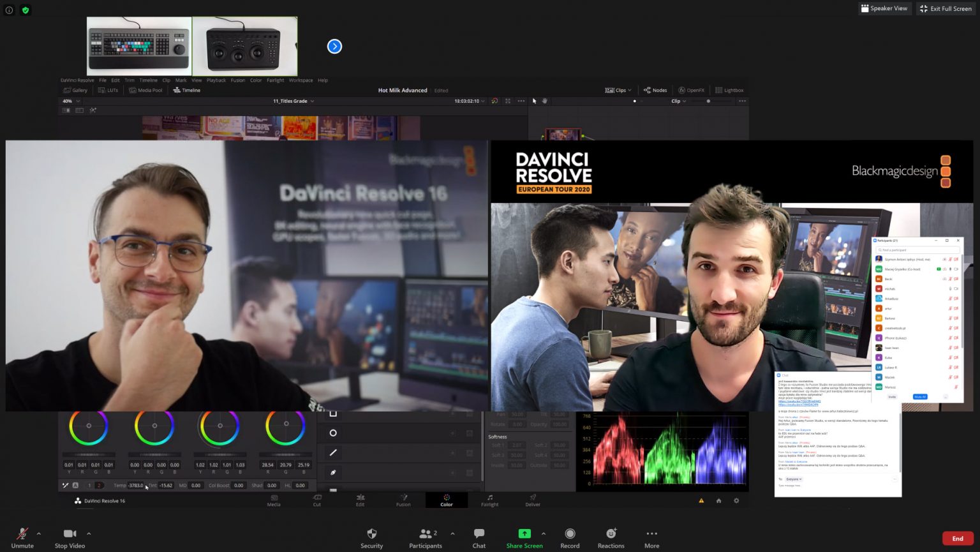Click the Tint value field

pos(166,486)
